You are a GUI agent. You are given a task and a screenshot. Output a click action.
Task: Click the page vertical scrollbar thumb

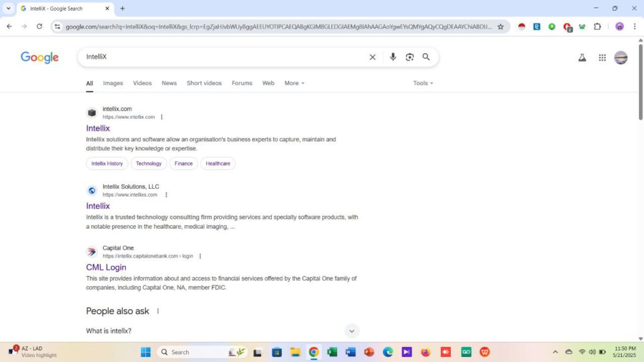pyautogui.click(x=640, y=81)
